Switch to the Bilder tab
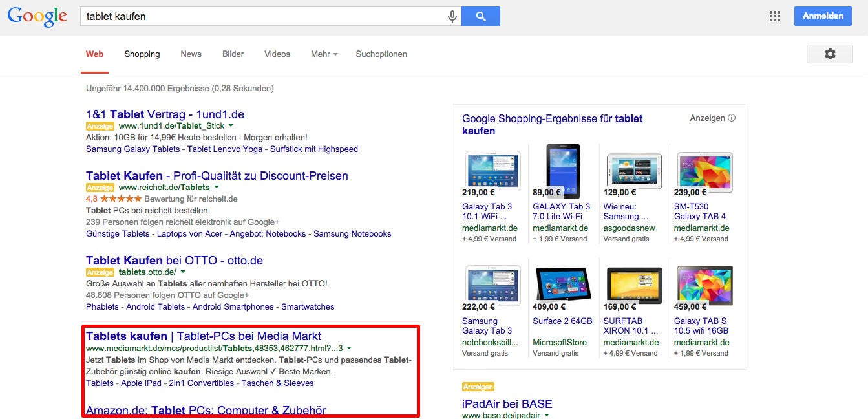Image resolution: width=868 pixels, height=419 pixels. [x=233, y=54]
